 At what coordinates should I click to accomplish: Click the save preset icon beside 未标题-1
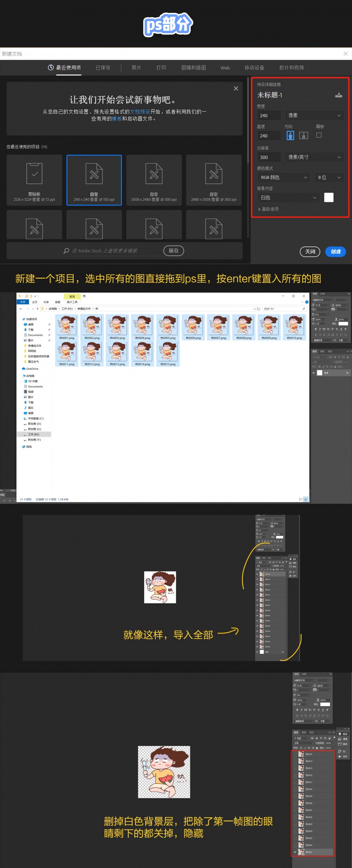(x=339, y=95)
